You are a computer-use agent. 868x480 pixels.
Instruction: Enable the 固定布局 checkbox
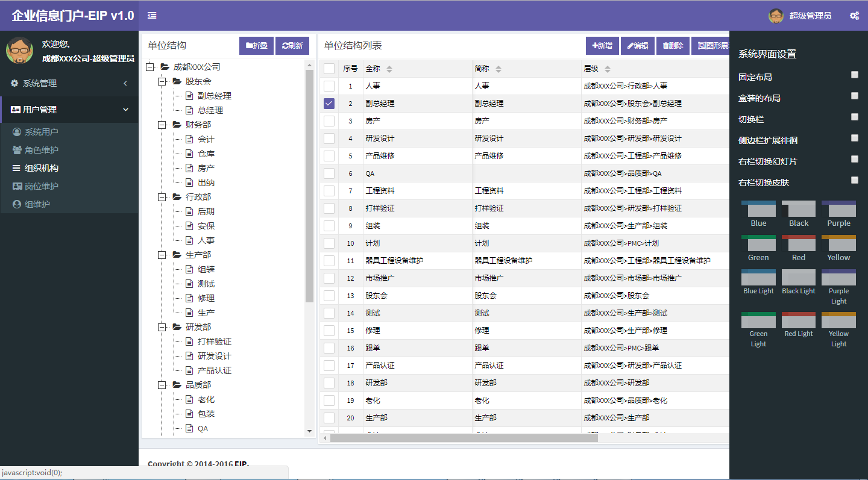click(855, 75)
